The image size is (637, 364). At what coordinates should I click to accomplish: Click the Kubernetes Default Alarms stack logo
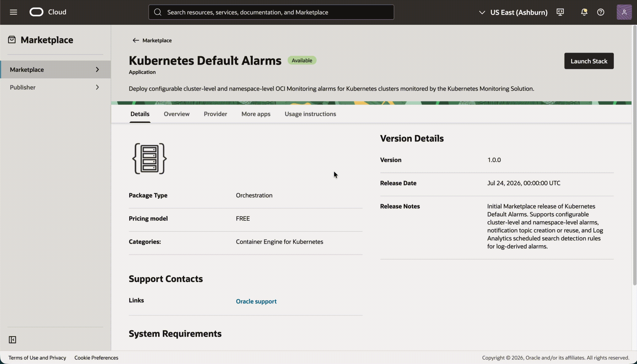point(149,159)
